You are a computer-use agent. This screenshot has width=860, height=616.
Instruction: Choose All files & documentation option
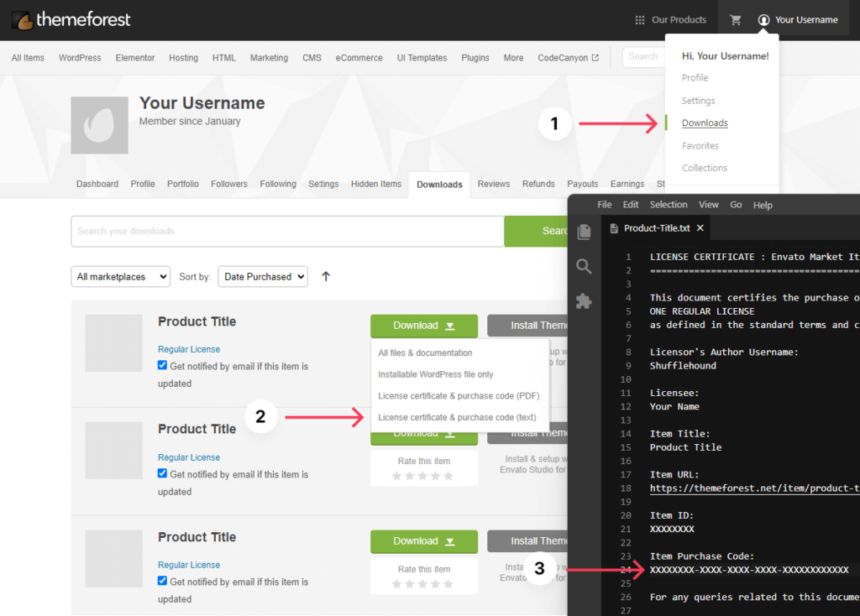click(425, 353)
